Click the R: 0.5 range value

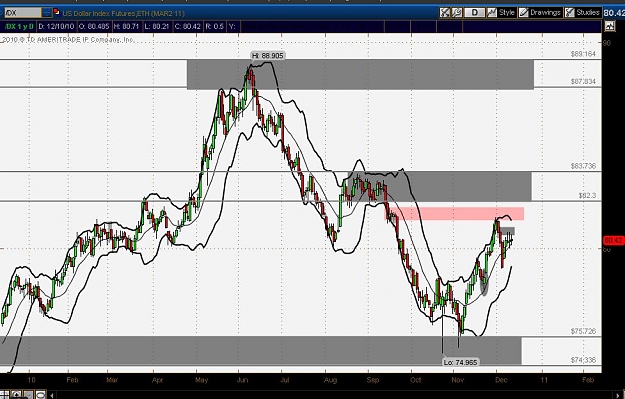point(214,27)
